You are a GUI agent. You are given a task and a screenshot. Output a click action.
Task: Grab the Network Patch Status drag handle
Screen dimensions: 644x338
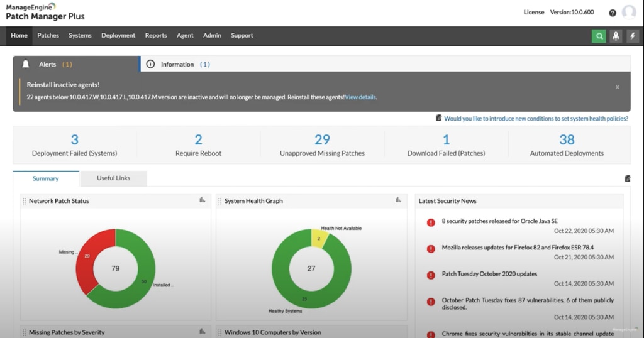pos(25,201)
